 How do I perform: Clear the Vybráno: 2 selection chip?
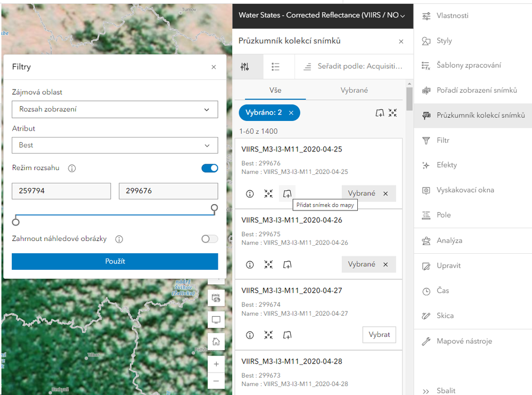click(x=291, y=113)
